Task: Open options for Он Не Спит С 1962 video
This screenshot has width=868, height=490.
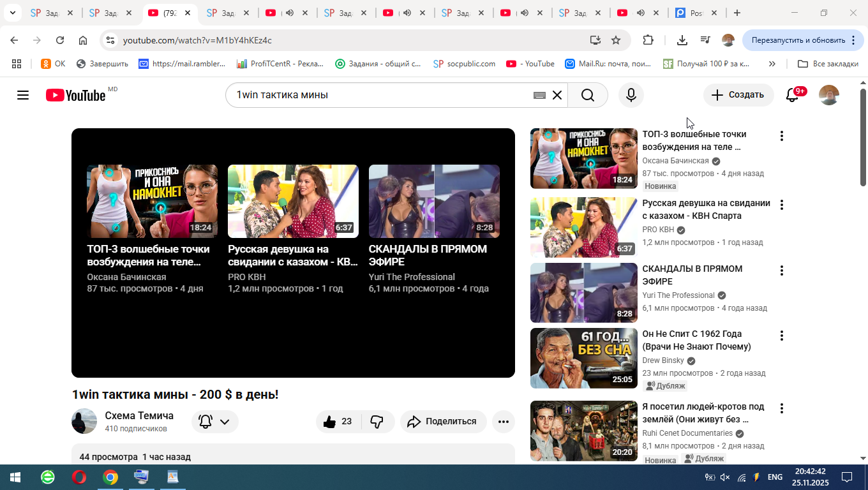Action: tap(781, 336)
